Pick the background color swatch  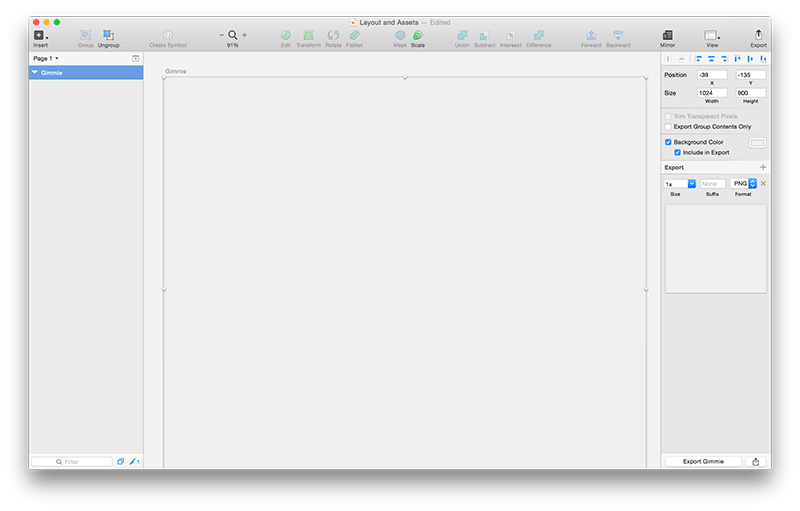click(757, 143)
